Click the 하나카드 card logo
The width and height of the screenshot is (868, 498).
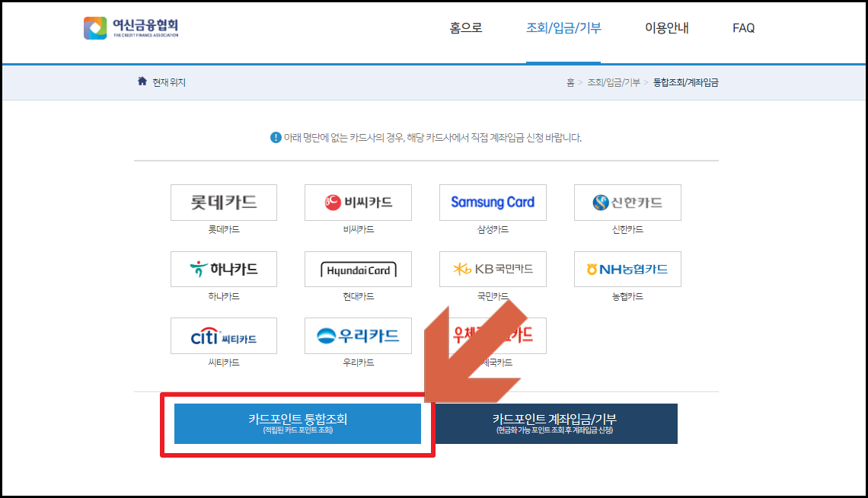(x=224, y=269)
